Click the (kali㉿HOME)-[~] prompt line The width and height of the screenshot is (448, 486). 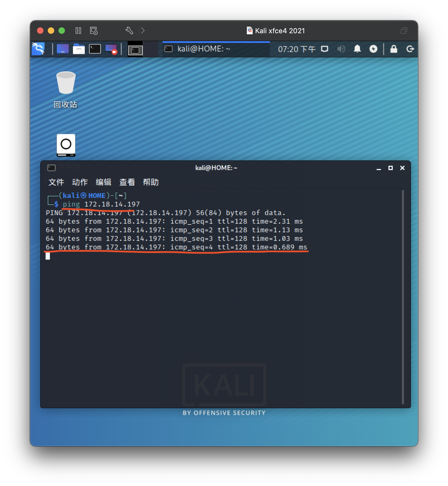pyautogui.click(x=93, y=196)
